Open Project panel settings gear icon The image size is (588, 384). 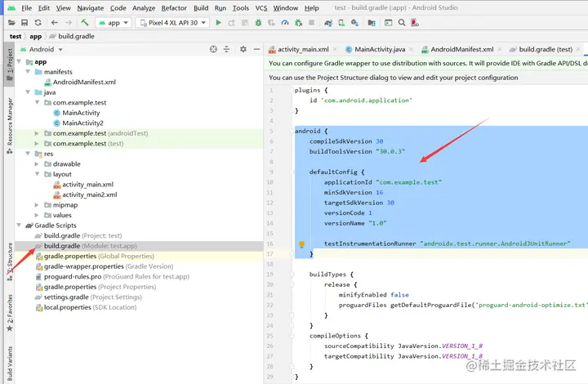(243, 49)
